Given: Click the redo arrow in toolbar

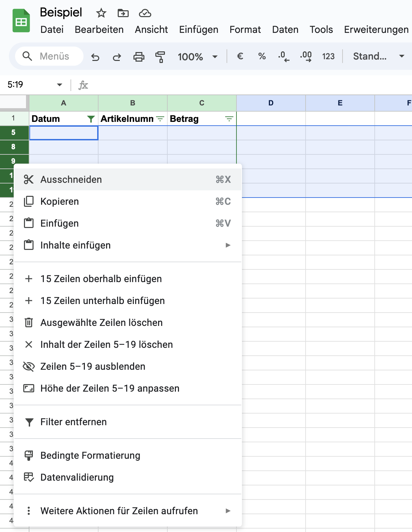Looking at the screenshot, I should (117, 56).
